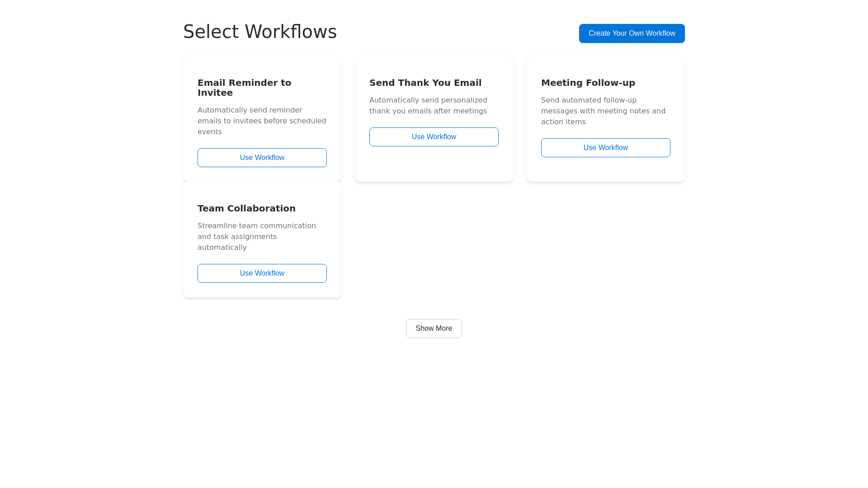
Task: Click 'thank you emails after meetings' text line
Action: [428, 111]
